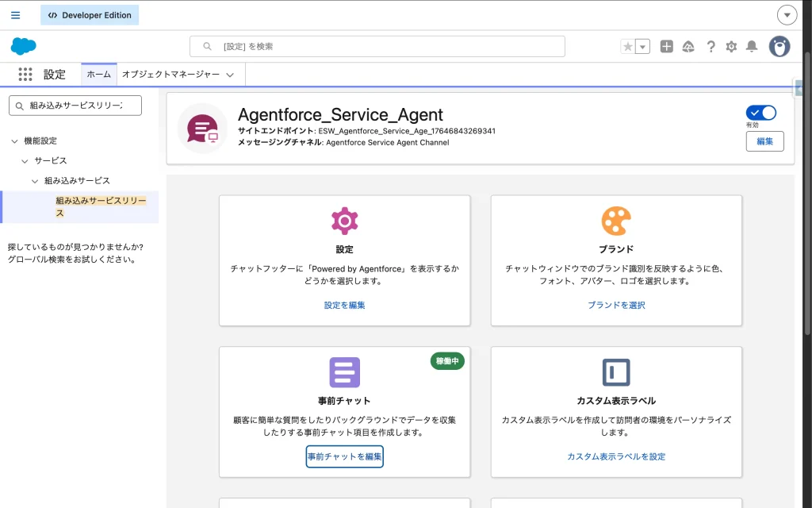Click the ブランドを選択 link

pyautogui.click(x=616, y=305)
